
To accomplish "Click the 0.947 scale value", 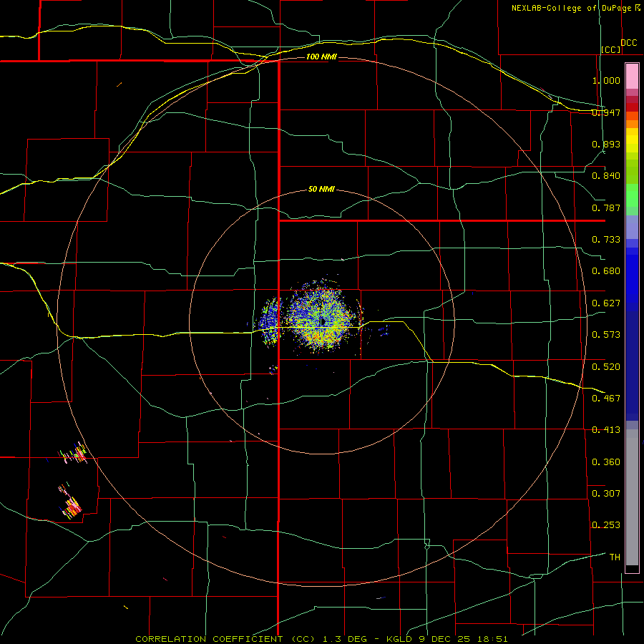I will [x=606, y=112].
